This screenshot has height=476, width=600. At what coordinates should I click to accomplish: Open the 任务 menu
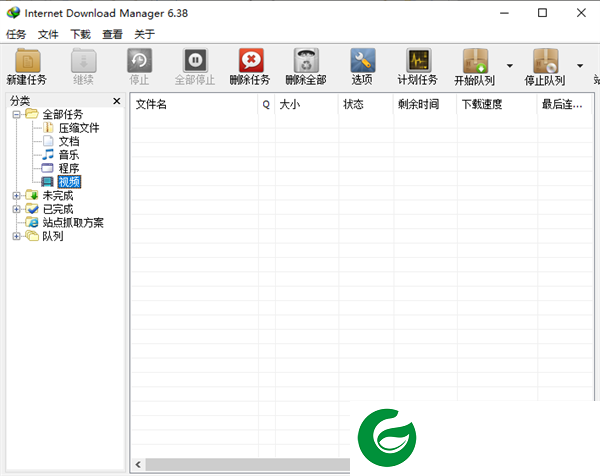coord(16,34)
